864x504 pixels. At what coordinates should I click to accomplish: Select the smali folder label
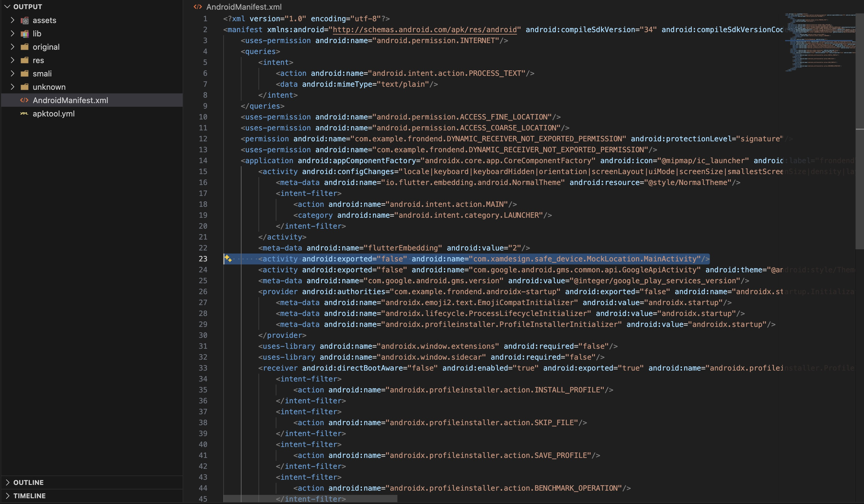point(42,74)
